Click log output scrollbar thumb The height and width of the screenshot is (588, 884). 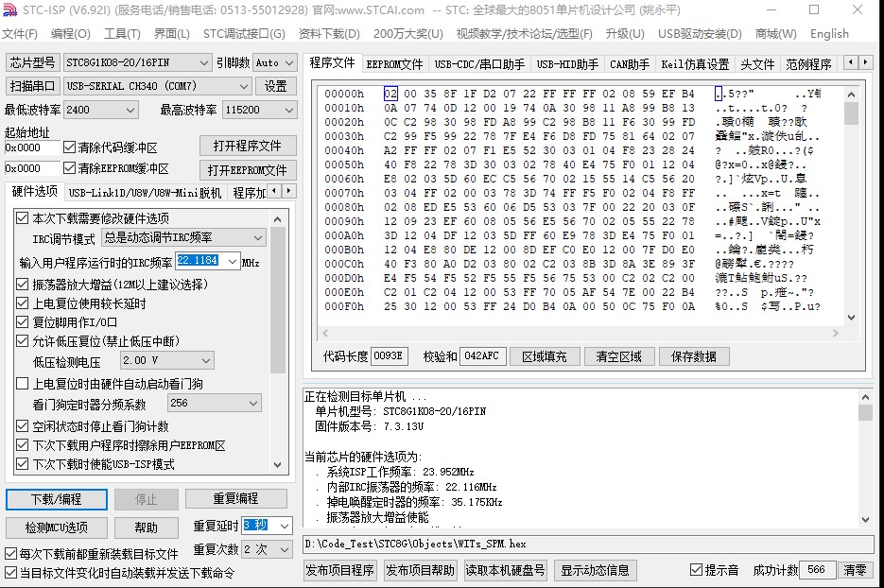click(x=865, y=413)
